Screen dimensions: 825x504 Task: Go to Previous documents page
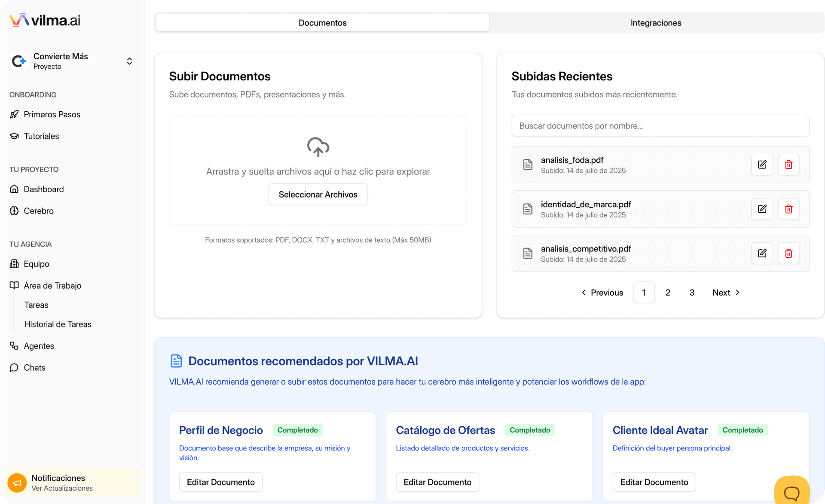602,293
